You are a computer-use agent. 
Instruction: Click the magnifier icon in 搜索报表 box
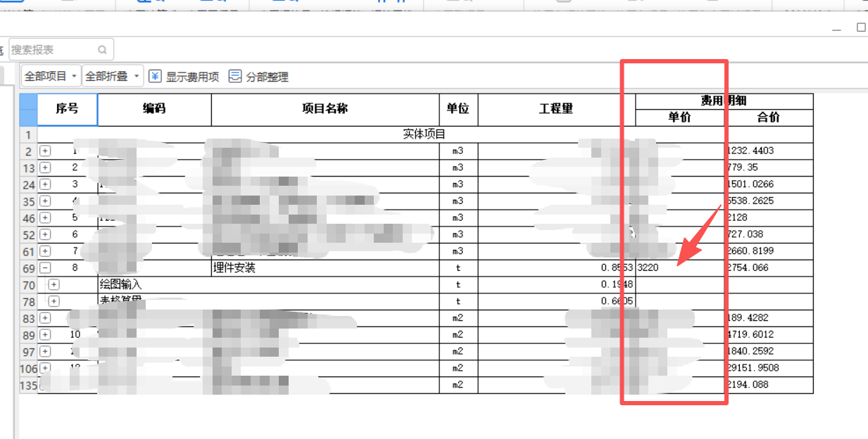click(x=102, y=49)
